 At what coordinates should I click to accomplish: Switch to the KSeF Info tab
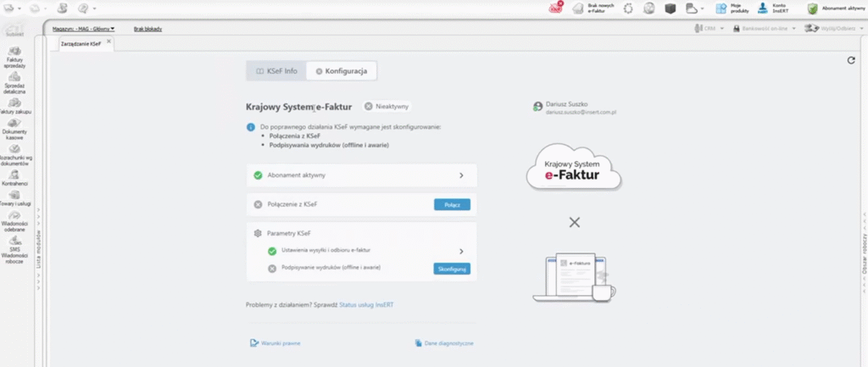click(x=275, y=71)
